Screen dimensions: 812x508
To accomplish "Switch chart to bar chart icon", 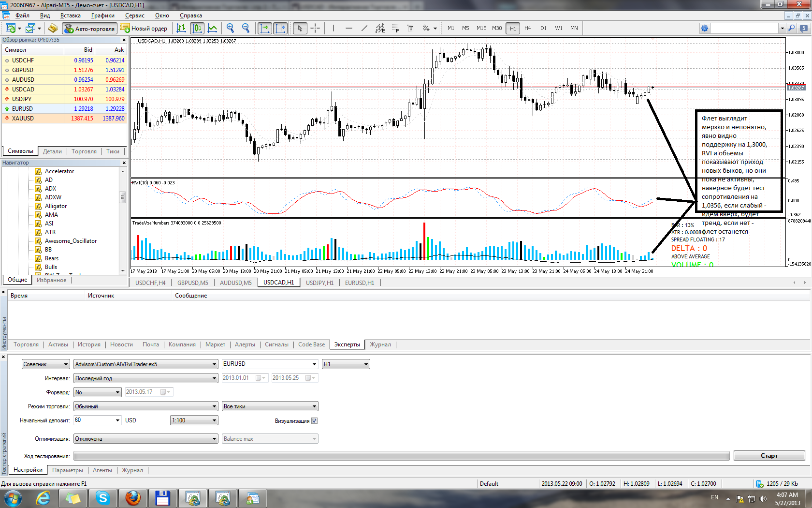I will (x=181, y=28).
